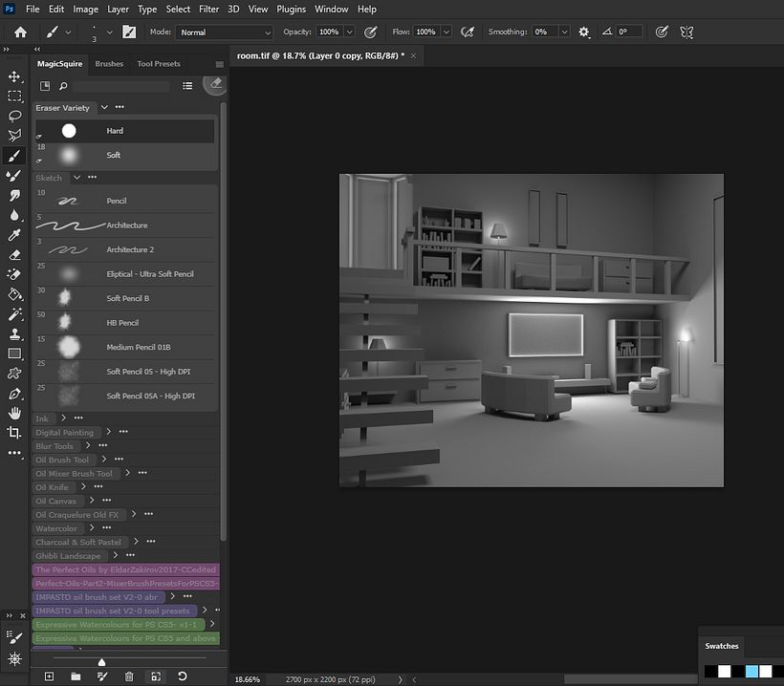Toggle pressure for opacity button

[x=370, y=32]
